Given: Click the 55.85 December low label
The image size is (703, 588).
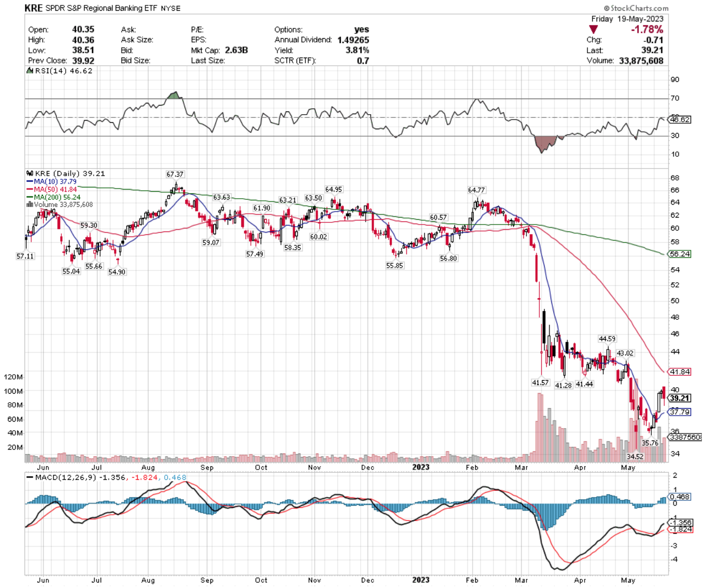Looking at the screenshot, I should coord(395,265).
